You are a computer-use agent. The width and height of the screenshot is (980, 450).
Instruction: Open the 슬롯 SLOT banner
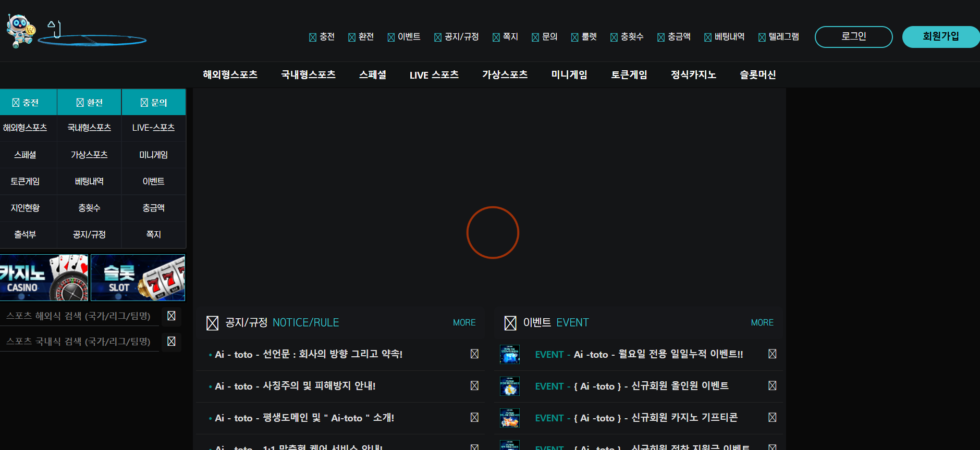point(138,278)
